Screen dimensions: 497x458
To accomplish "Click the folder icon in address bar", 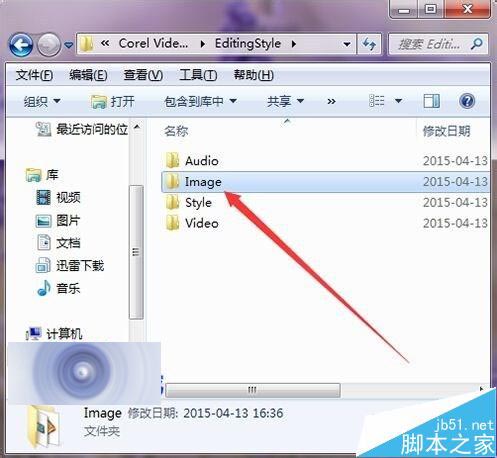I will pos(87,44).
